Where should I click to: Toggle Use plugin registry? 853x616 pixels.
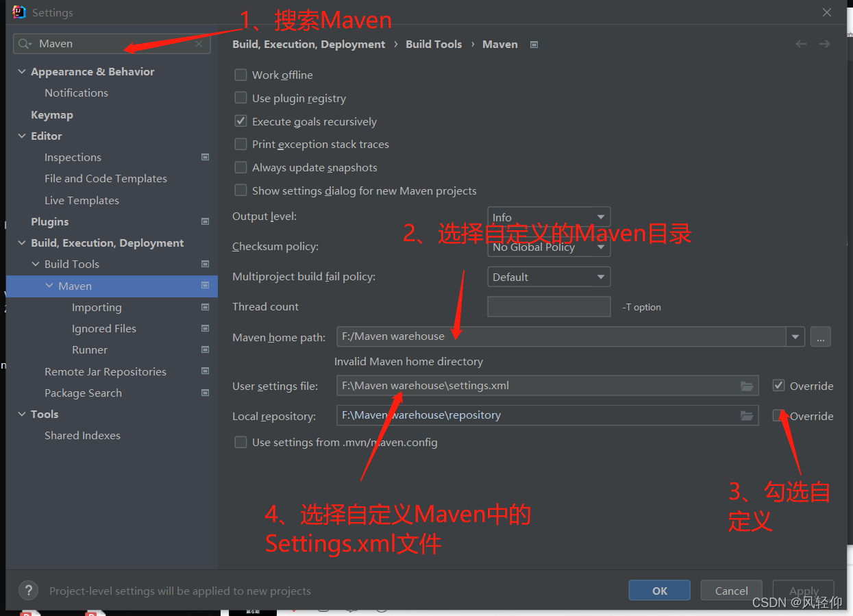(x=240, y=98)
